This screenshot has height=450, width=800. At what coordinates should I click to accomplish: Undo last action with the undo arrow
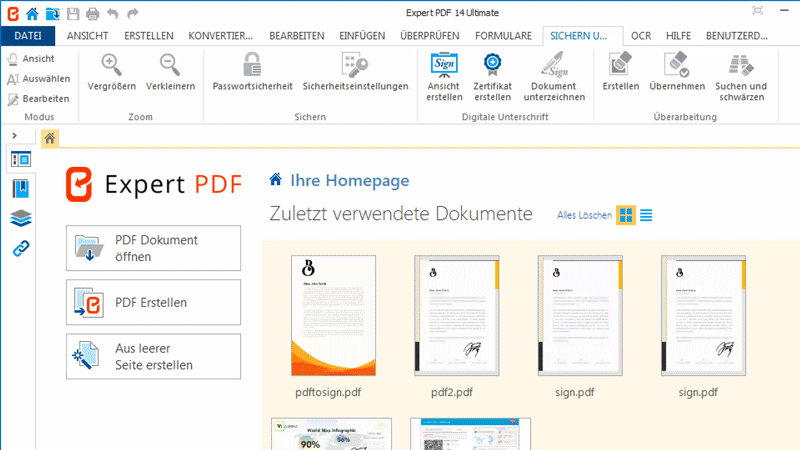tap(113, 14)
